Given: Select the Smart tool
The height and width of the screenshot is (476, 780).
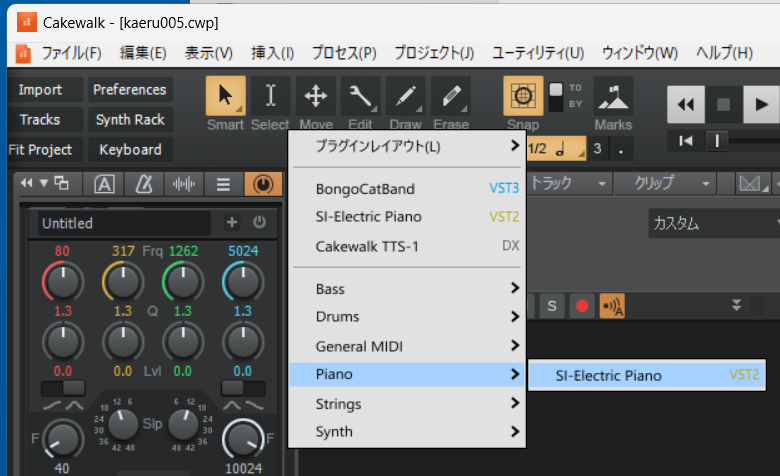Looking at the screenshot, I should click(x=226, y=96).
